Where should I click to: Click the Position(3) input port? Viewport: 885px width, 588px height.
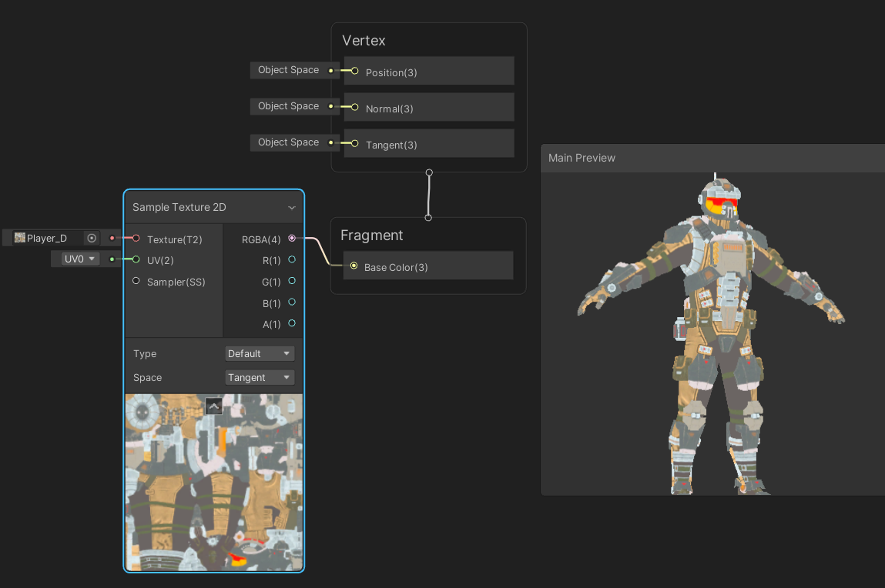coord(354,71)
